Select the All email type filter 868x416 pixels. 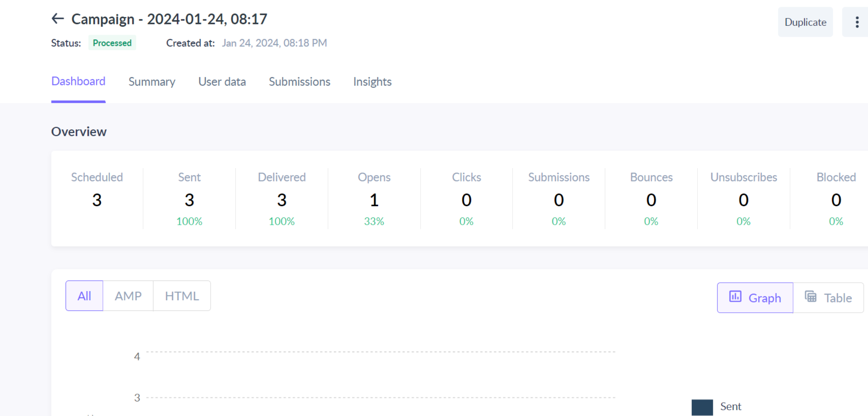pos(84,296)
